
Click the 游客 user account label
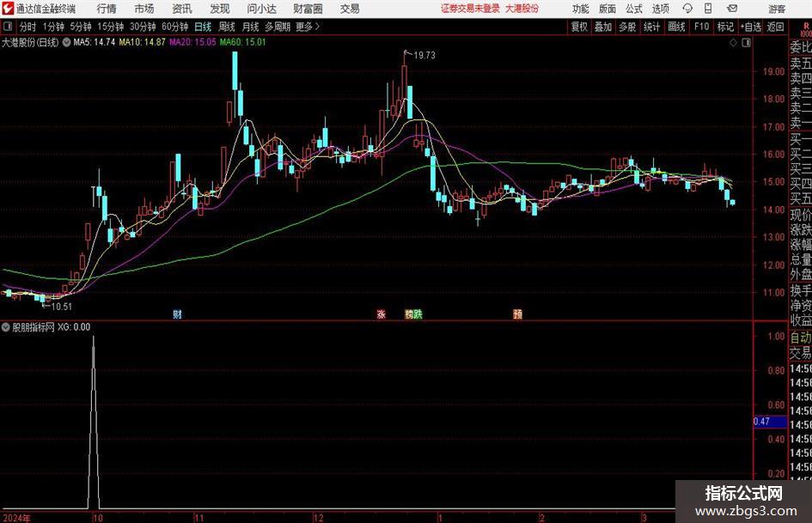(x=777, y=9)
